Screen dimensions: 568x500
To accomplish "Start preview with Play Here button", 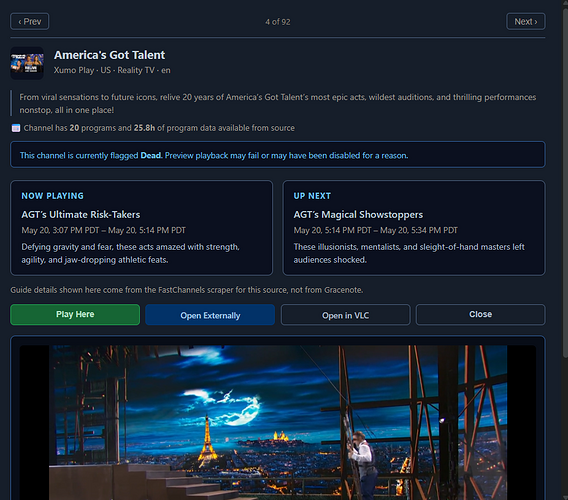I will pyautogui.click(x=75, y=314).
